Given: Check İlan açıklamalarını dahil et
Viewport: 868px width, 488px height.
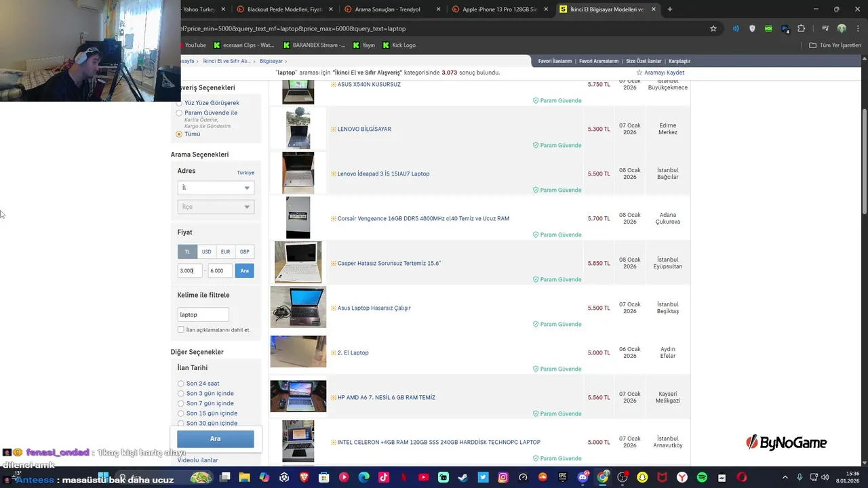Looking at the screenshot, I should pos(181,330).
